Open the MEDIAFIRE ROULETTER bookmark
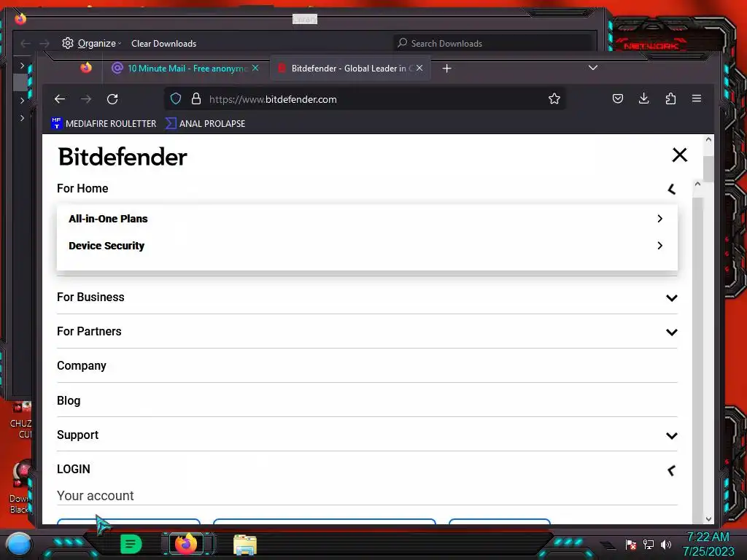 (104, 123)
